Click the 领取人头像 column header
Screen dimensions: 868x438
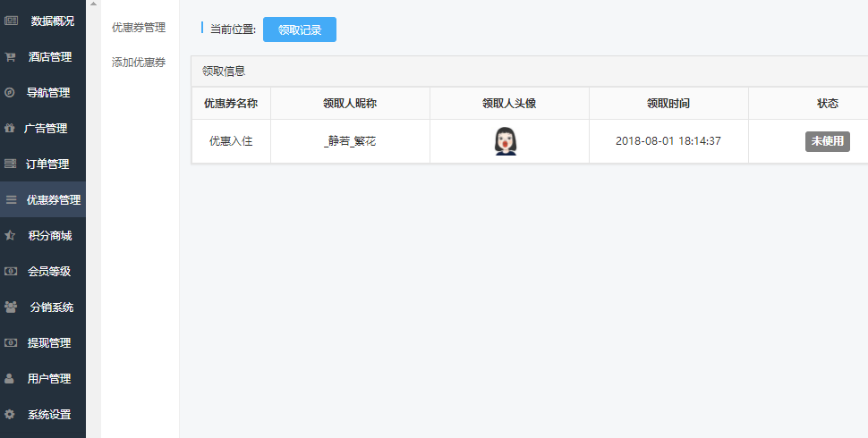point(509,104)
